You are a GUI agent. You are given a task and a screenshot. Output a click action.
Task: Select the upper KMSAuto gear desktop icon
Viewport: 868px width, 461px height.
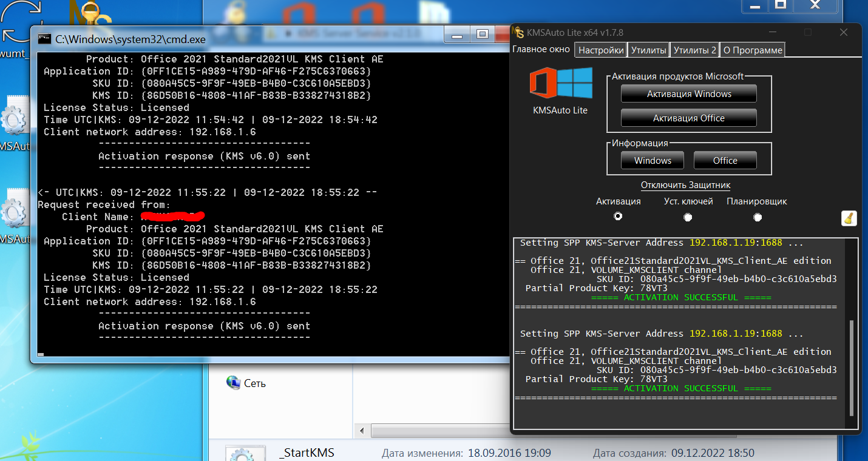click(x=15, y=124)
